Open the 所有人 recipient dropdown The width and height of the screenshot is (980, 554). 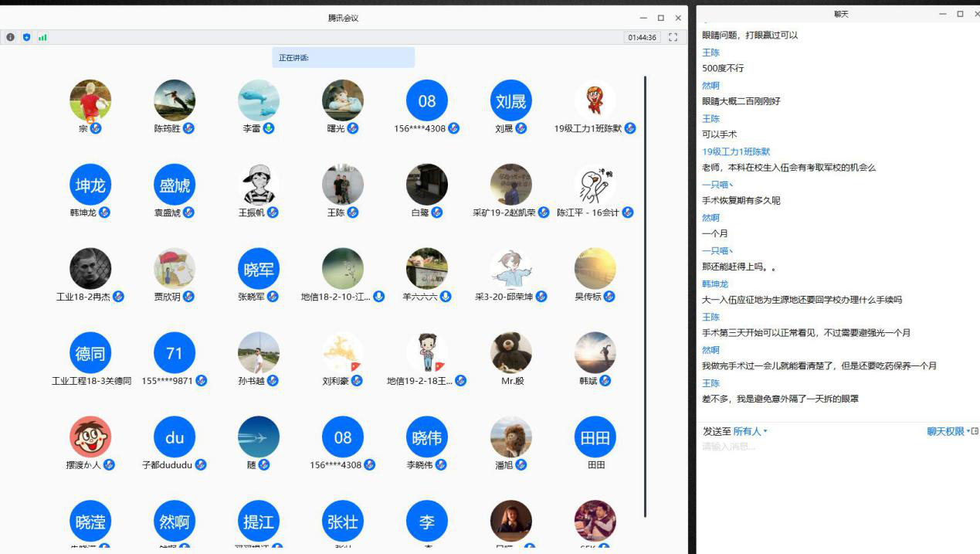750,431
